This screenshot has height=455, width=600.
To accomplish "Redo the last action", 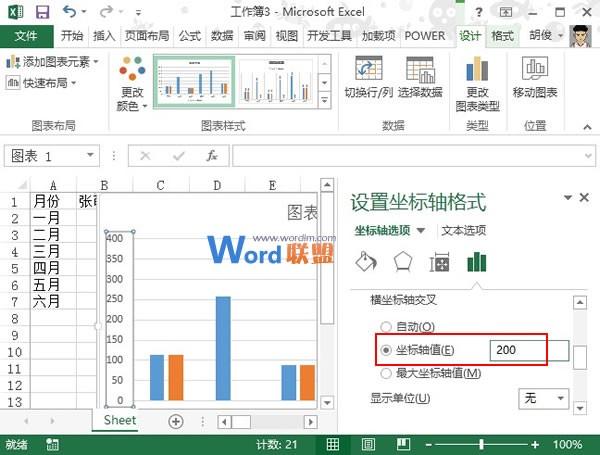I will (106, 12).
